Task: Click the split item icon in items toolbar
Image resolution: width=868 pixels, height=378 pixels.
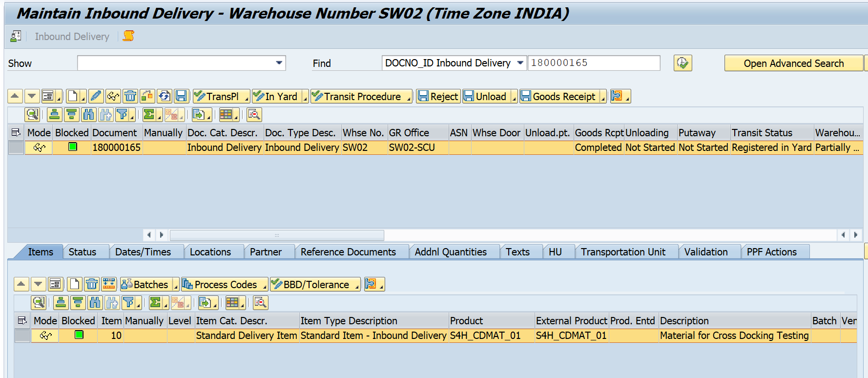Action: 108,284
